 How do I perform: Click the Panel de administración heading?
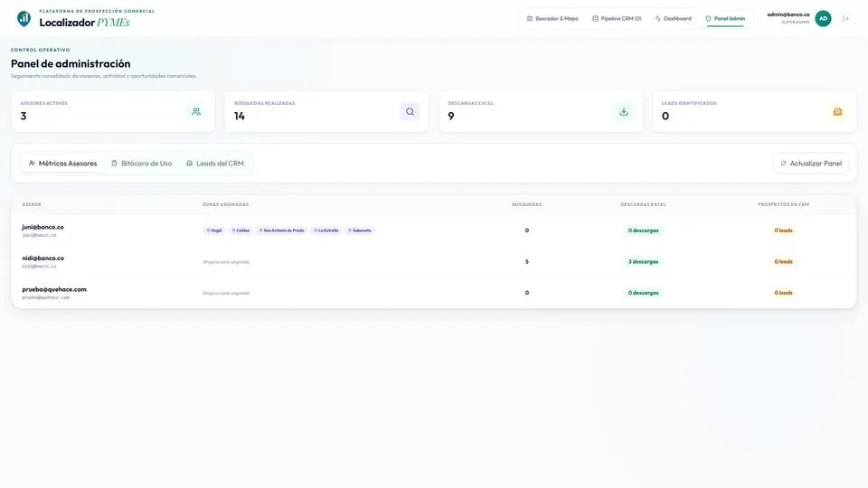pos(71,63)
